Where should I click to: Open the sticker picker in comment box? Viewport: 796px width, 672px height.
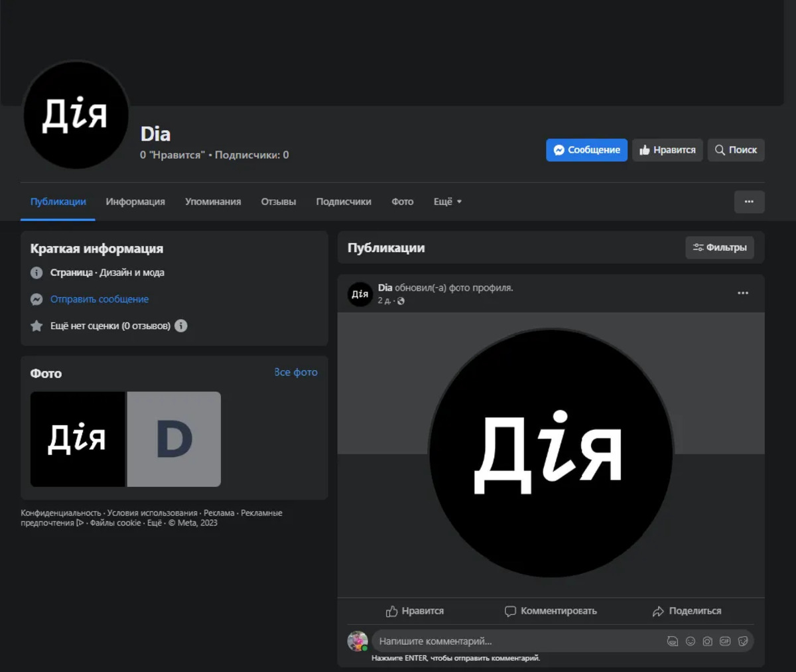[743, 641]
